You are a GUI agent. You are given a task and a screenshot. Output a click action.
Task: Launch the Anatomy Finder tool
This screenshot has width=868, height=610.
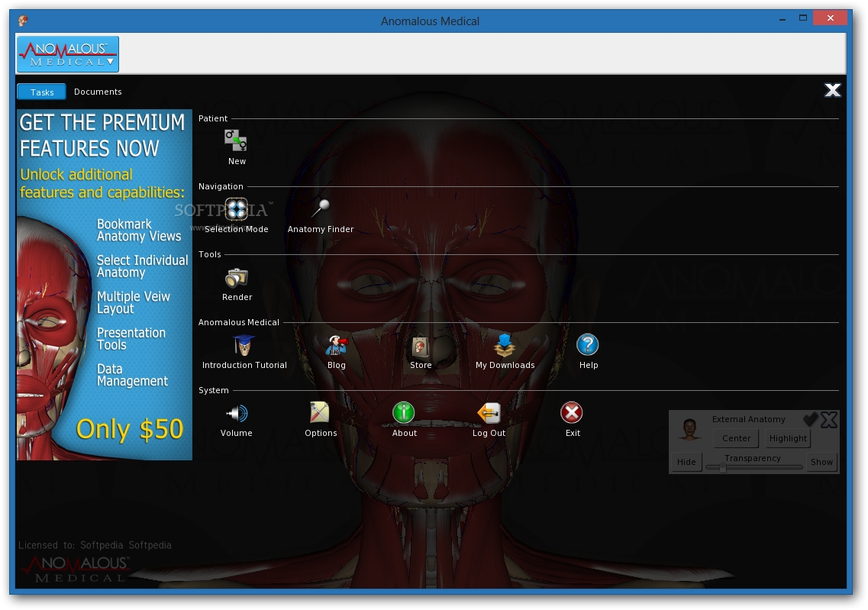coord(321,216)
